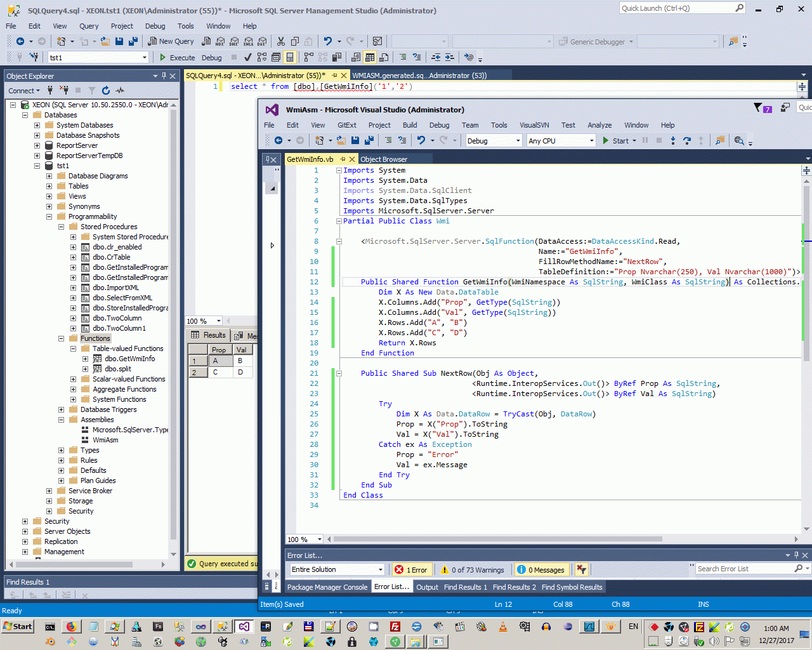Click the Cut scissors icon in SSMS toolbar
The height and width of the screenshot is (650, 812).
click(280, 41)
